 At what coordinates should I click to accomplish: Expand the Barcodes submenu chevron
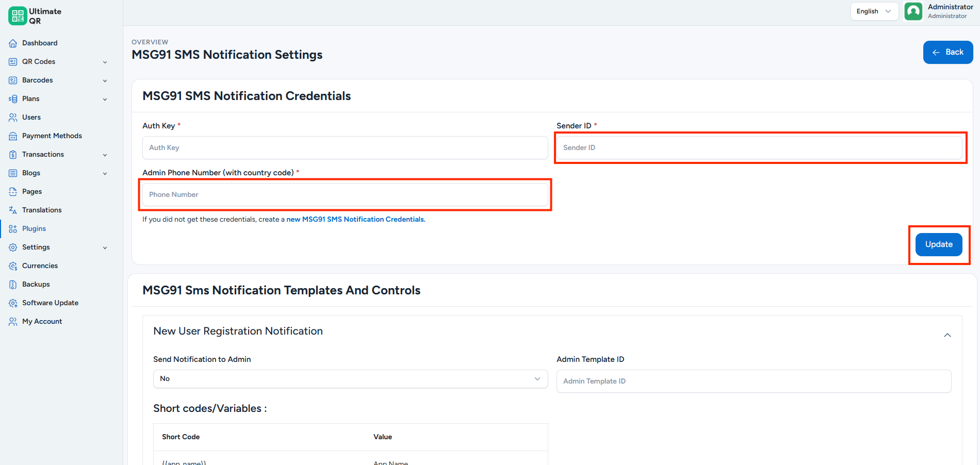pos(105,81)
